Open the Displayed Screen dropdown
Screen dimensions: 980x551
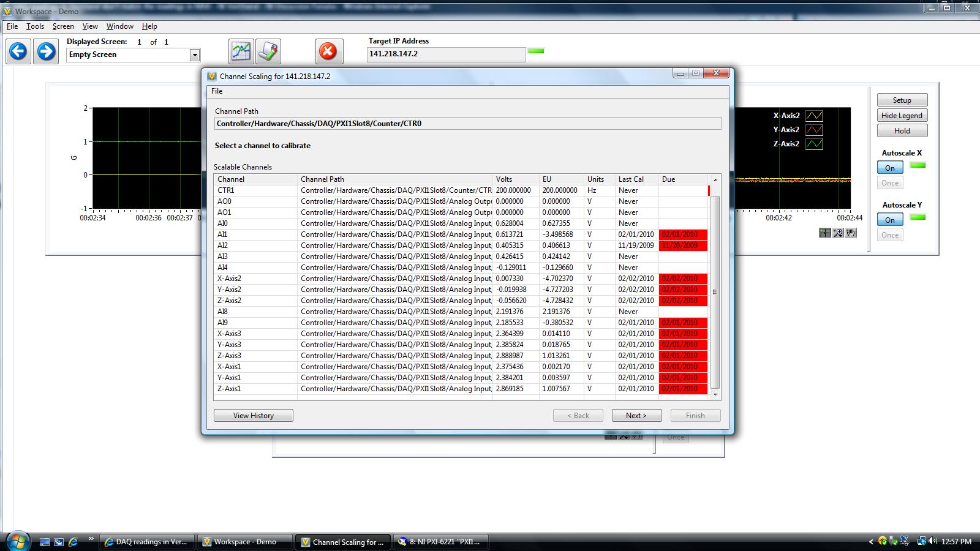click(x=195, y=55)
